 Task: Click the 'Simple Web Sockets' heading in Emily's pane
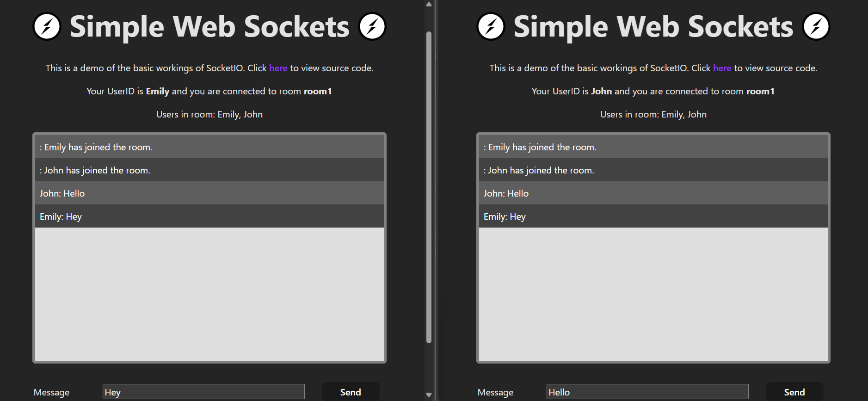click(209, 26)
